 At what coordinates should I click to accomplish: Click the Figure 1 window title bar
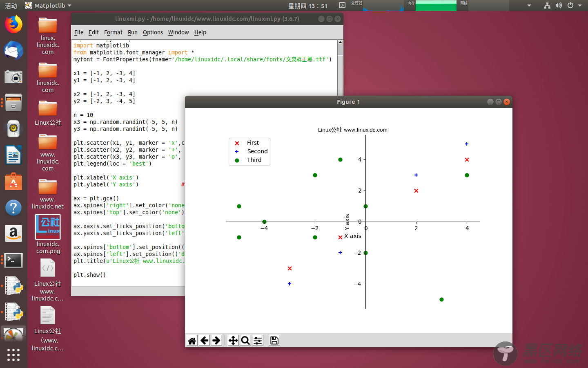point(348,102)
